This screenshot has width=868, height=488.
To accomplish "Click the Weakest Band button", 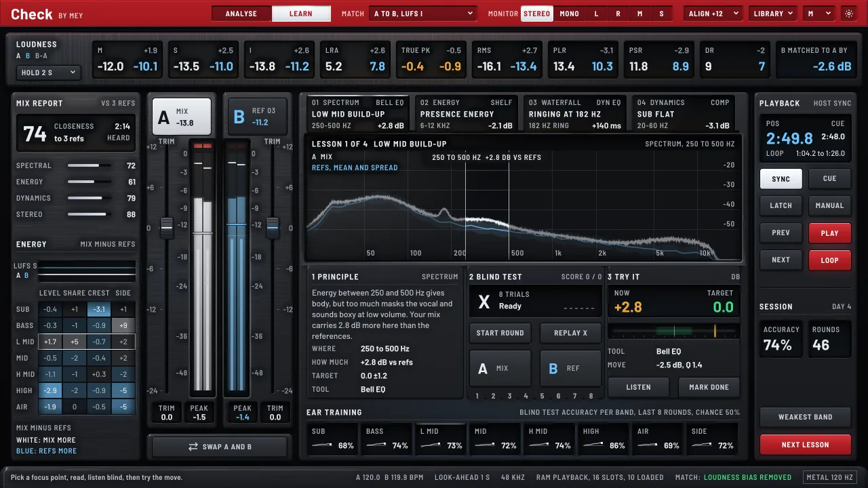I will (x=805, y=417).
